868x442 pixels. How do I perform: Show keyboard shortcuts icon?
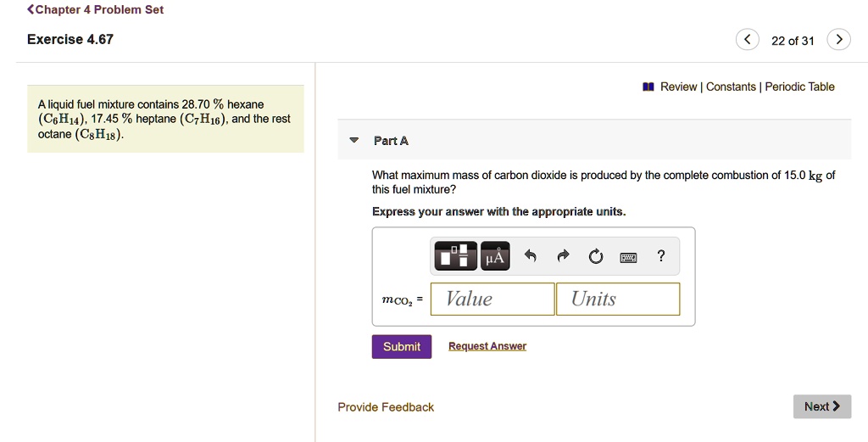click(x=628, y=257)
